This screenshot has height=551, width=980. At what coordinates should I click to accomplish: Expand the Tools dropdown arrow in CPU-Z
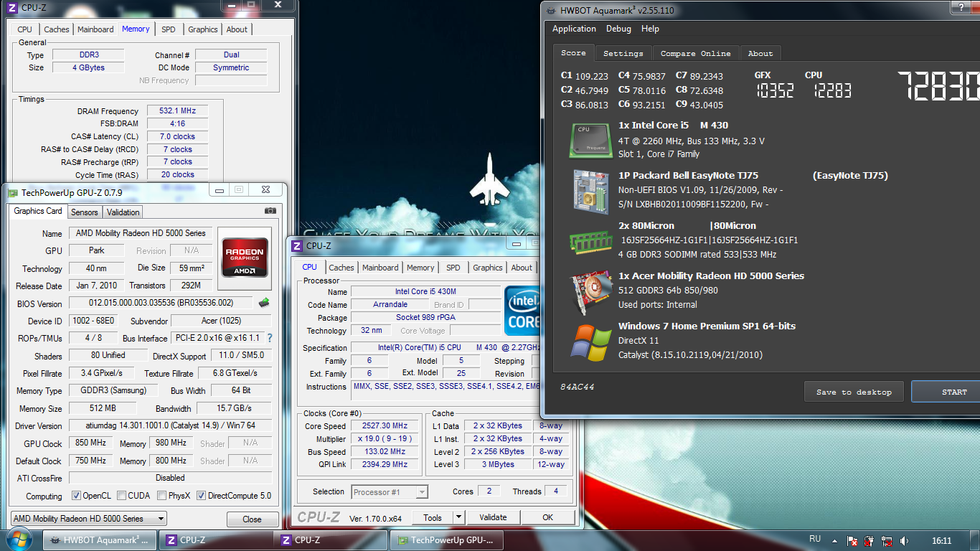459,517
